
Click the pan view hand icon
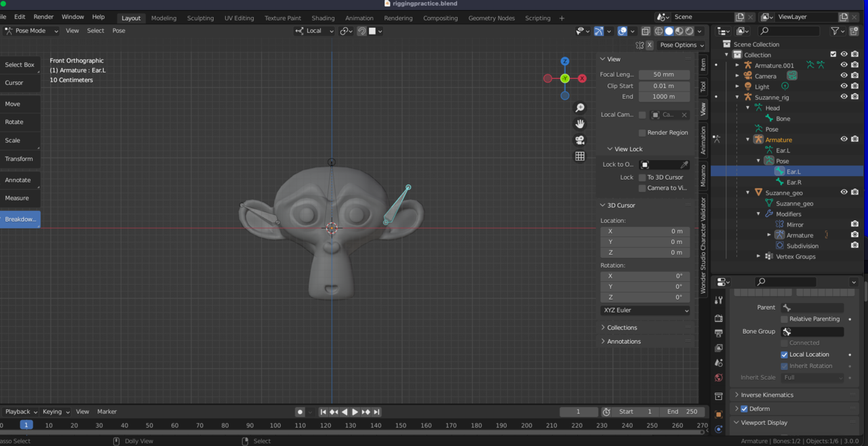pyautogui.click(x=580, y=123)
